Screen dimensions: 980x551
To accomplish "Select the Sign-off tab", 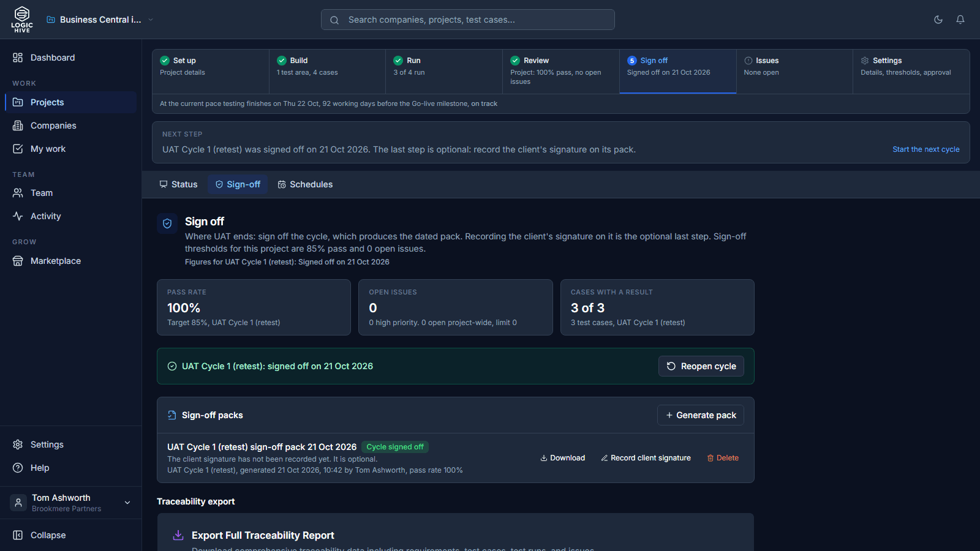I will tap(238, 184).
